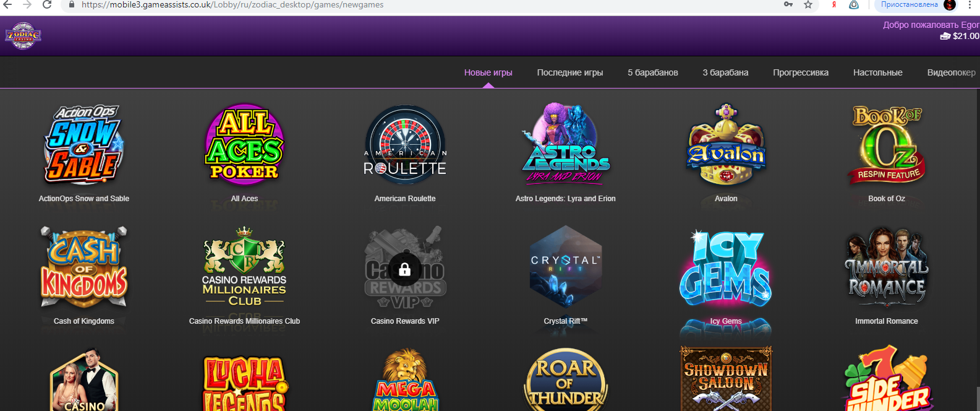Viewport: 980px width, 411px height.
Task: Open the 3 барабана tab
Action: pos(725,72)
